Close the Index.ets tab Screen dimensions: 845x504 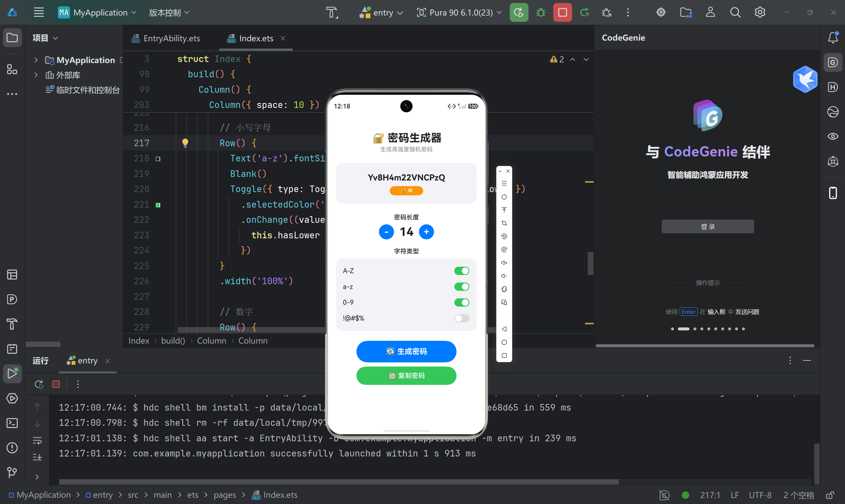[283, 38]
